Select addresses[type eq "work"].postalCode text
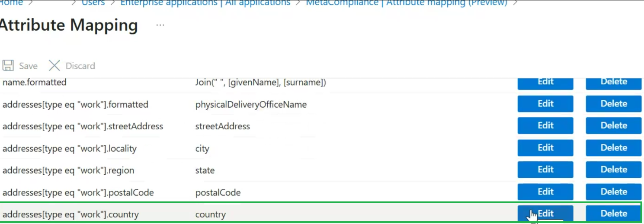The width and height of the screenshot is (644, 224). click(x=78, y=193)
